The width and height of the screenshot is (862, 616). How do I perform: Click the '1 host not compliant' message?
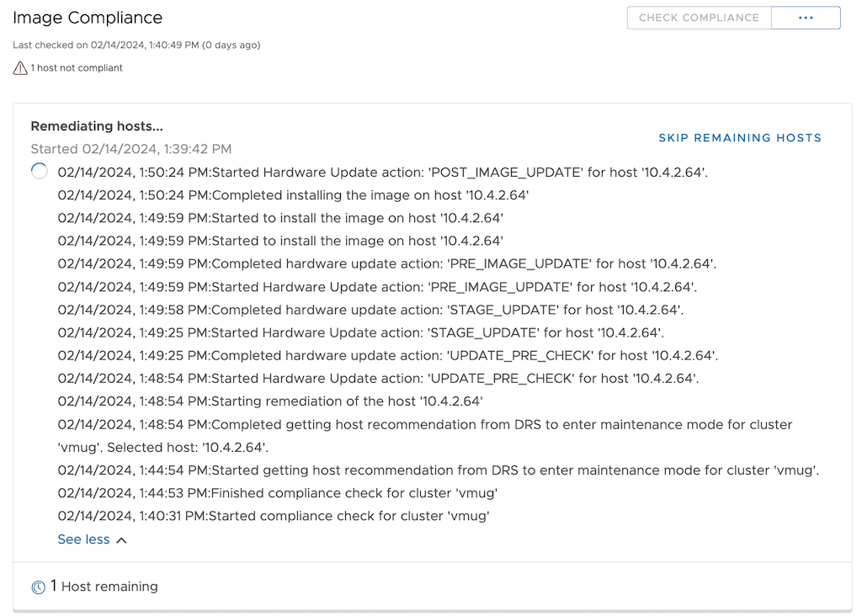click(x=77, y=68)
